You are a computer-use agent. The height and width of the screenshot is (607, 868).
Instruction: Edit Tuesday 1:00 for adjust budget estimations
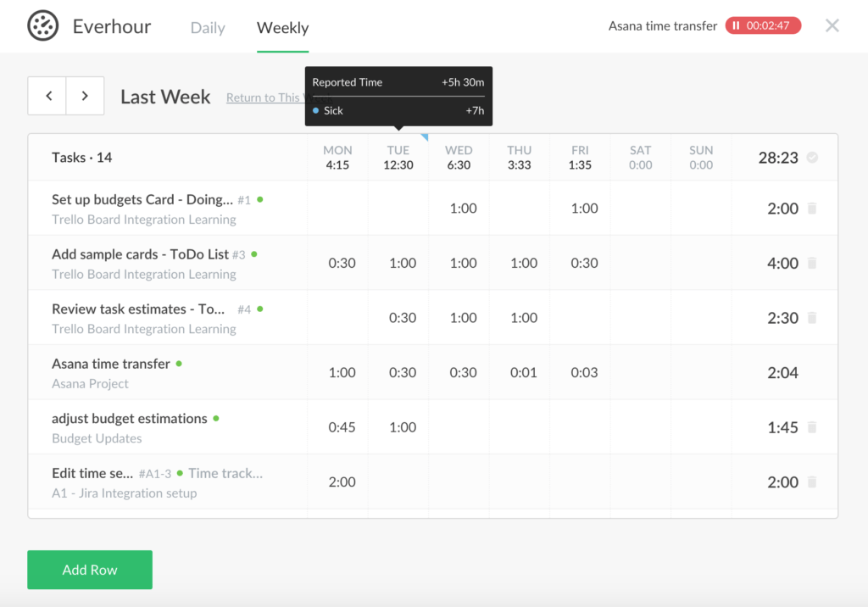(x=403, y=427)
